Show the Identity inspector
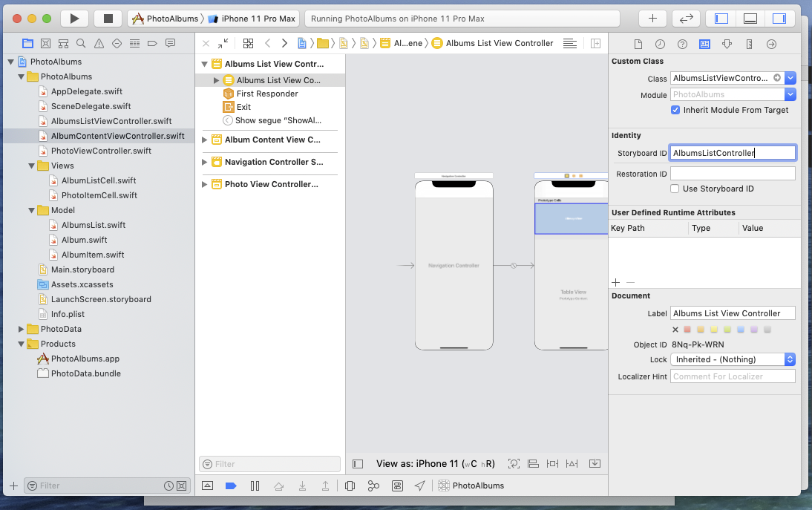 coord(705,44)
